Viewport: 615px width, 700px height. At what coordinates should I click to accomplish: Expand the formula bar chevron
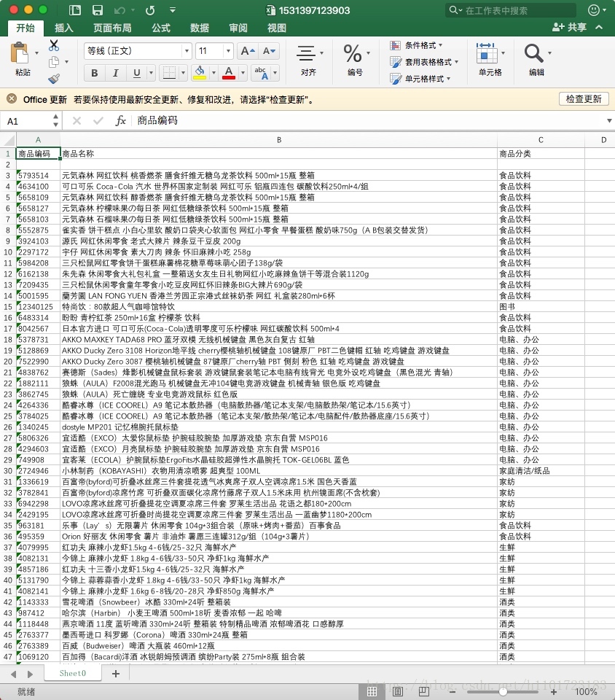(609, 120)
